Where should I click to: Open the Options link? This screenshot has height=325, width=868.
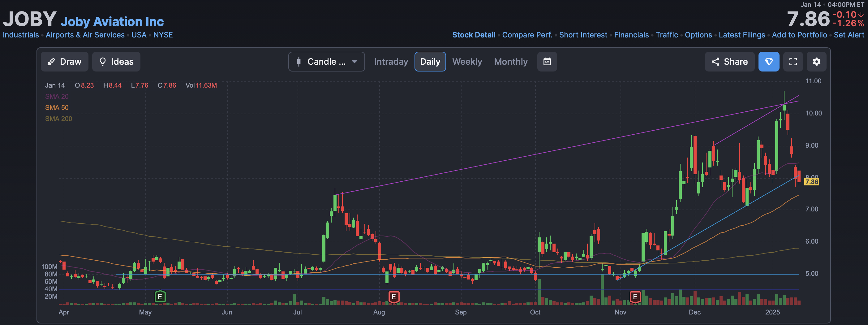(x=698, y=35)
